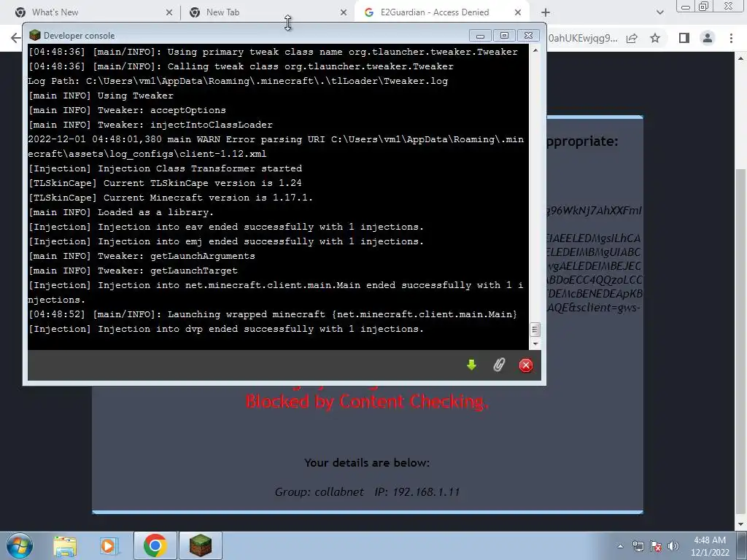Open the Chrome tab search chevron
The height and width of the screenshot is (560, 747).
[x=659, y=12]
